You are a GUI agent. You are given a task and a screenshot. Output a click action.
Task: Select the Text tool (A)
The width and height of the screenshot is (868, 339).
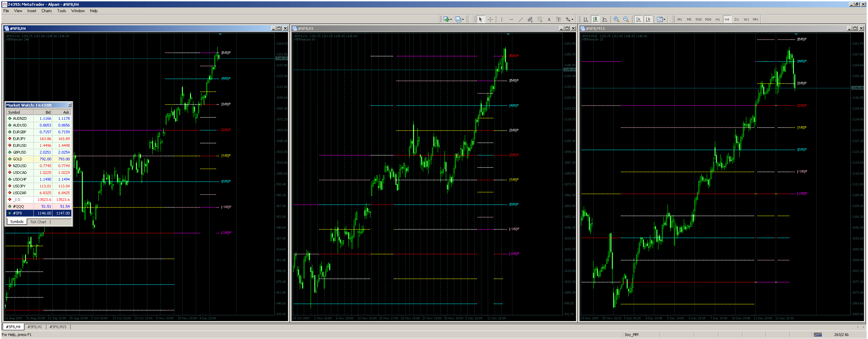(x=549, y=19)
